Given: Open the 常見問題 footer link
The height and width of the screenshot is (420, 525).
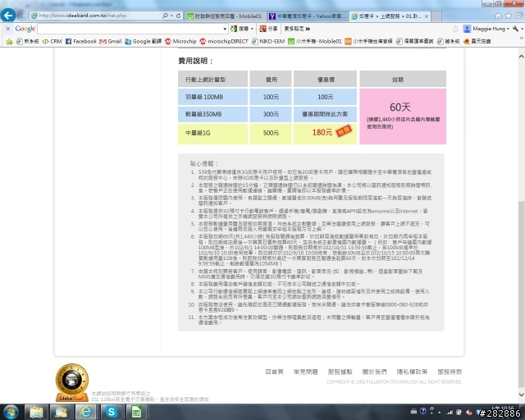Looking at the screenshot, I should coord(306,372).
